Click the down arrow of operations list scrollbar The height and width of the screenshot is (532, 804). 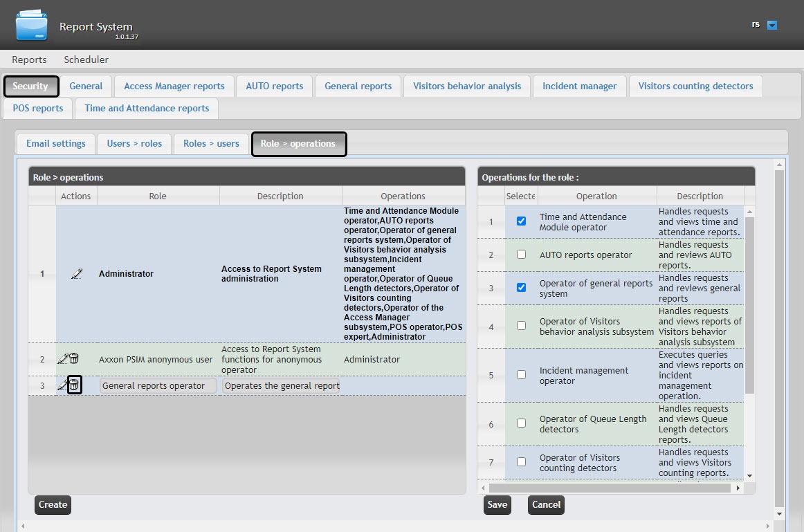(750, 477)
